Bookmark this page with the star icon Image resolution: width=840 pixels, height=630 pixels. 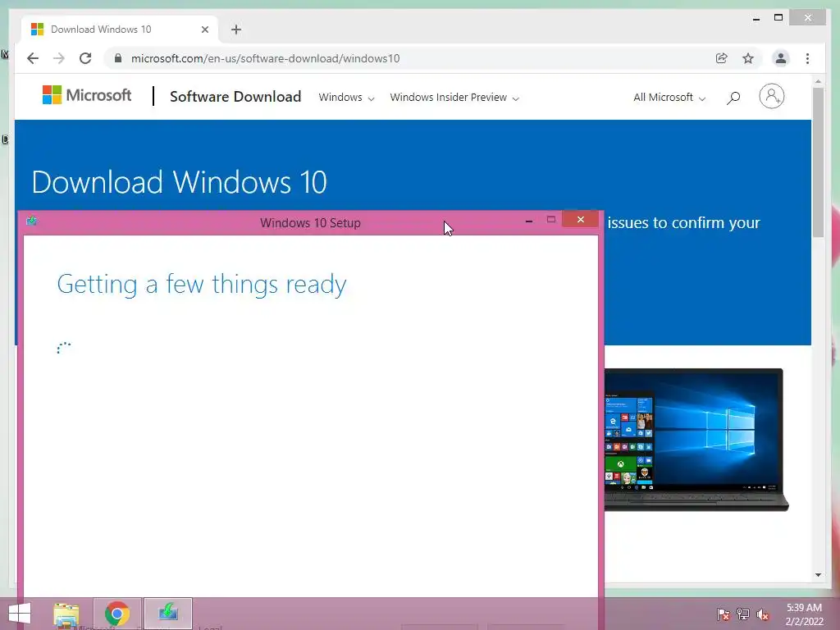748,58
